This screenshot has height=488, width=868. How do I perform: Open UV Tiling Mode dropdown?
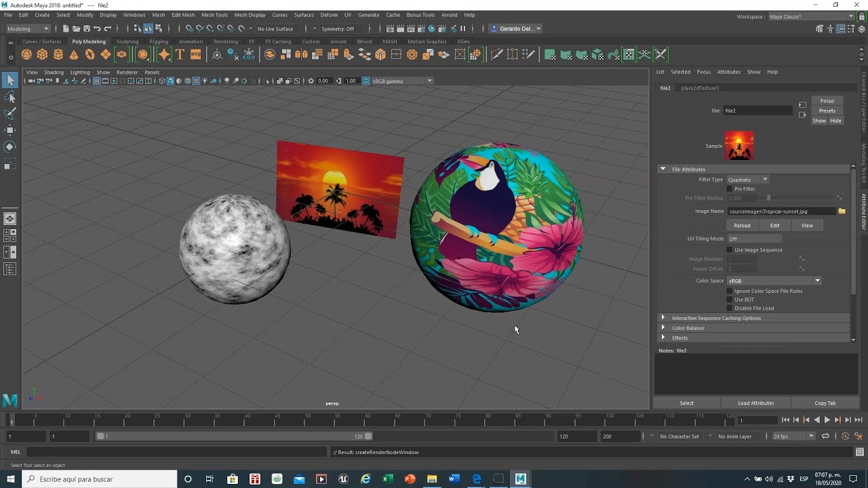[x=754, y=239]
